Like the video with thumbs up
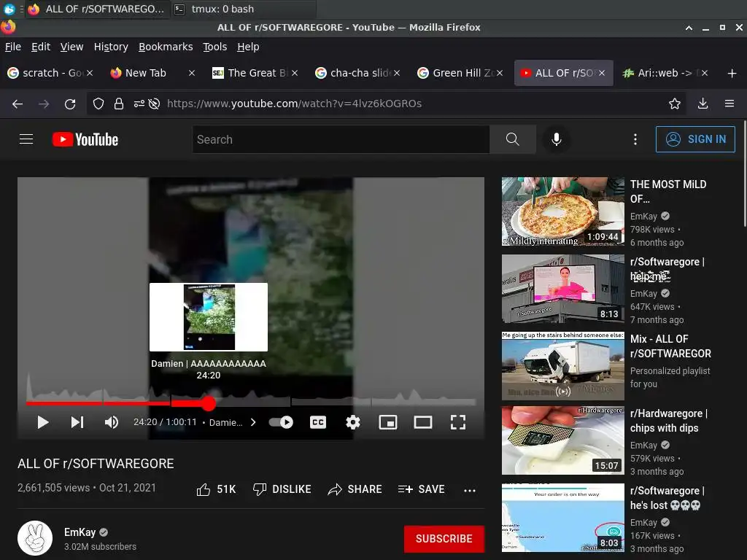Viewport: 747px width, 560px height. click(216, 489)
